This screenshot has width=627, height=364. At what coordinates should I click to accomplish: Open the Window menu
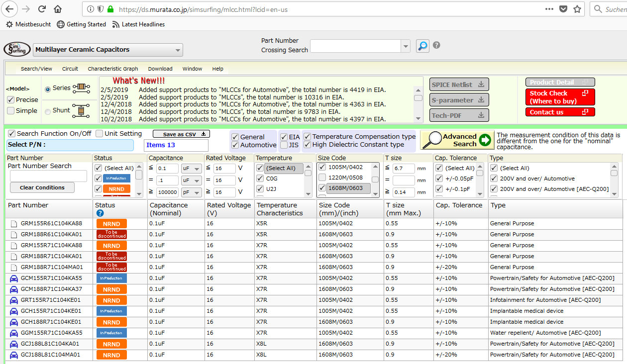point(192,69)
